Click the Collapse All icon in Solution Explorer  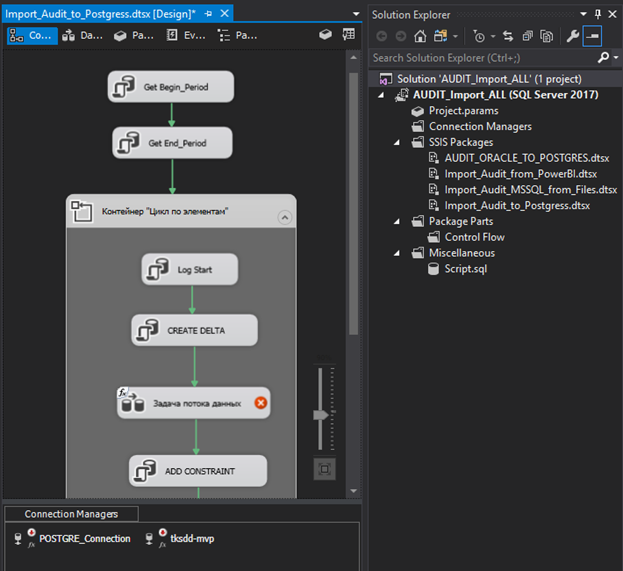[528, 36]
